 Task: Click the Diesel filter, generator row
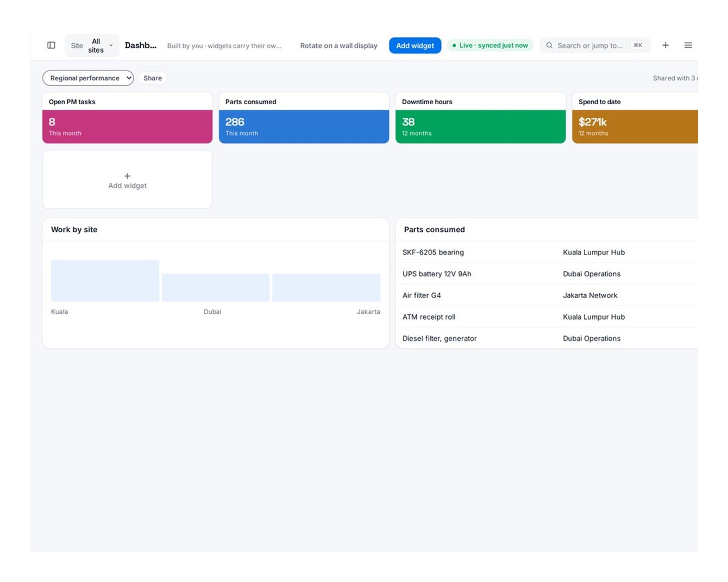tap(547, 338)
